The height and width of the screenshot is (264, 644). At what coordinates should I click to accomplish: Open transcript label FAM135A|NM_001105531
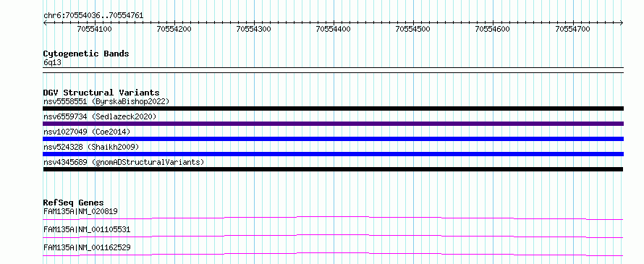tap(87, 229)
